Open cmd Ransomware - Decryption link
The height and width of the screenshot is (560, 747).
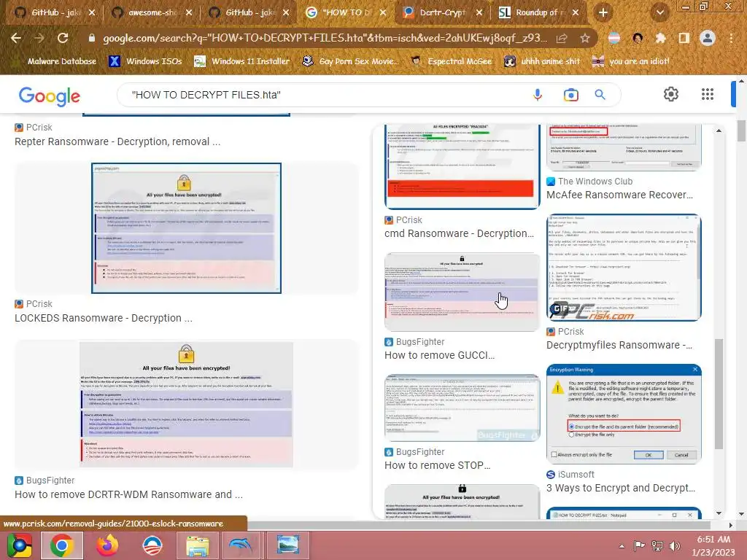click(460, 233)
